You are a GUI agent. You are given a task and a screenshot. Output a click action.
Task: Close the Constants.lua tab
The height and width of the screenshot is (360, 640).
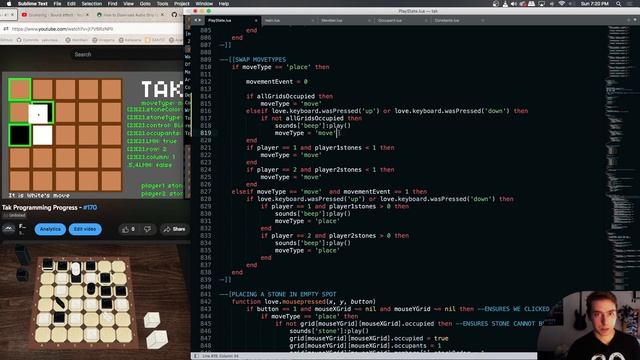click(482, 20)
